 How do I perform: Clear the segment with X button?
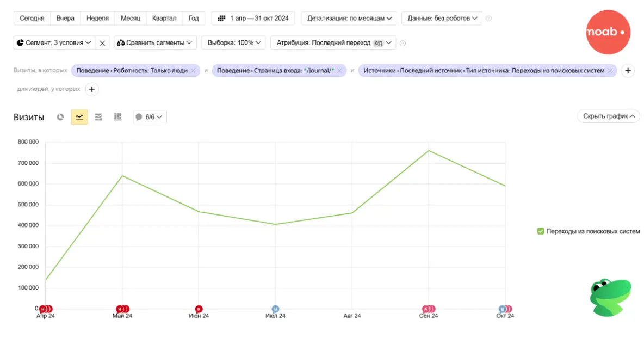pyautogui.click(x=102, y=43)
